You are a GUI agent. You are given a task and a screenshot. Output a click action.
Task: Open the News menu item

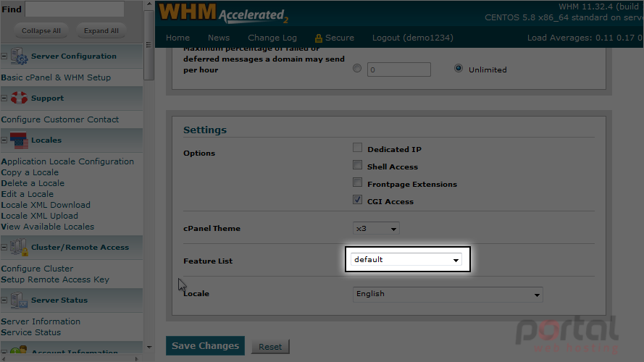tap(219, 38)
